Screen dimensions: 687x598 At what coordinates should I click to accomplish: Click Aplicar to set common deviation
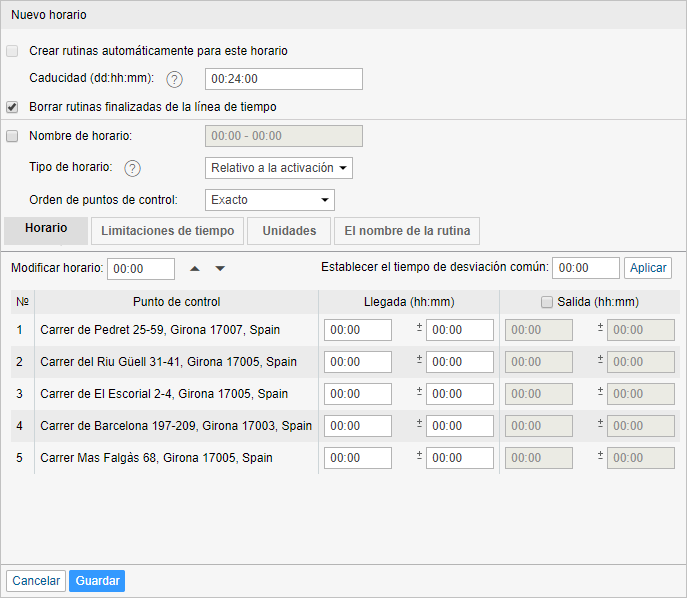coord(648,268)
